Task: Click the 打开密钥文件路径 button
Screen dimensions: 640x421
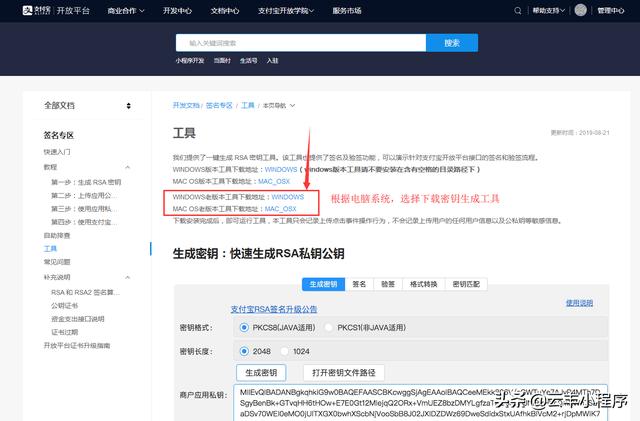Action: (344, 372)
